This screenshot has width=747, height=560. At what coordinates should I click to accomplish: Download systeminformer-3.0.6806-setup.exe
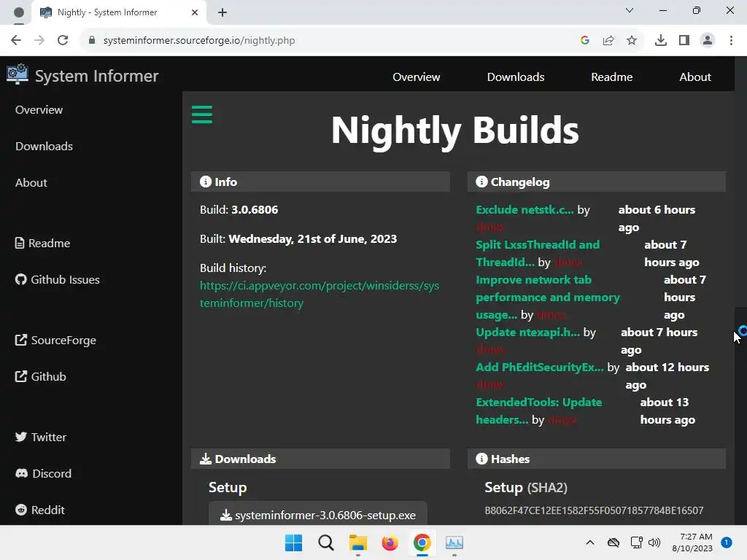click(318, 514)
